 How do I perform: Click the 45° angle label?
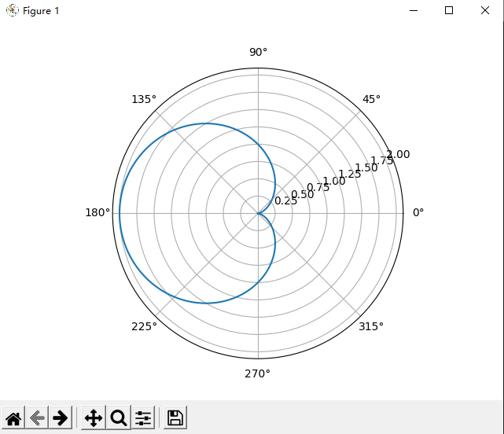coord(371,99)
